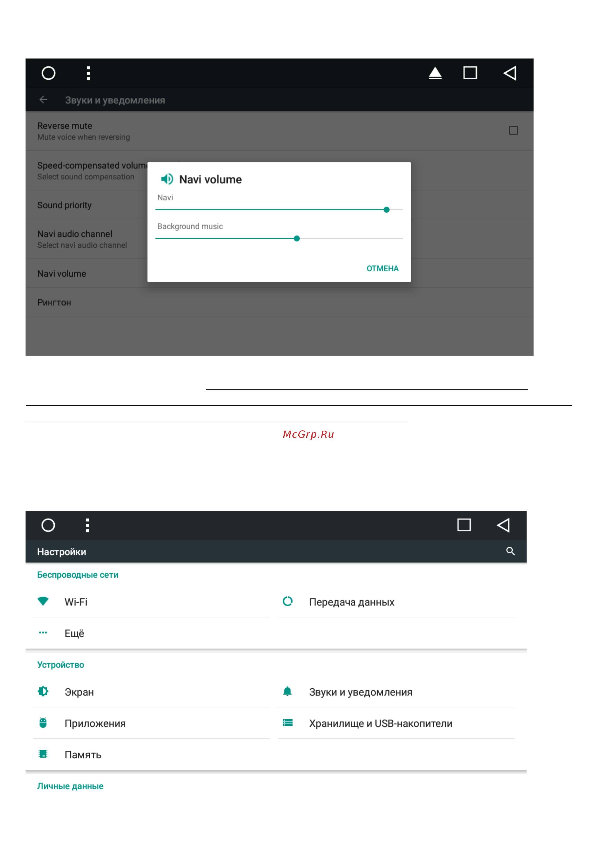Open Экран display settings
The height and width of the screenshot is (868, 614).
click(152, 692)
